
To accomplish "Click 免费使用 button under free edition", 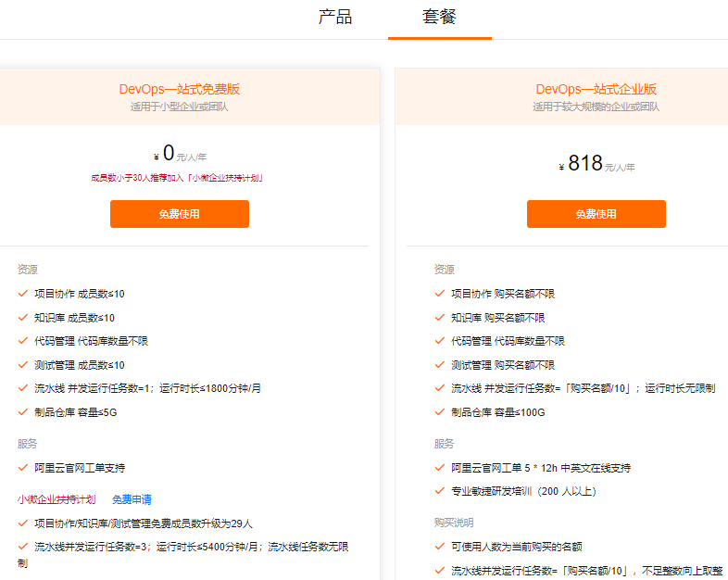I will pos(179,214).
